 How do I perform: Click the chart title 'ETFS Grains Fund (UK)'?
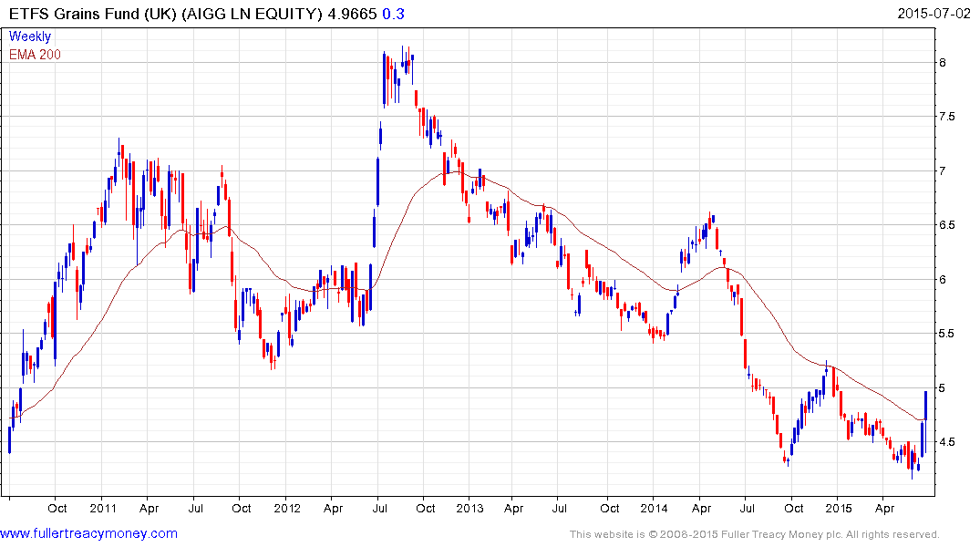(92, 14)
